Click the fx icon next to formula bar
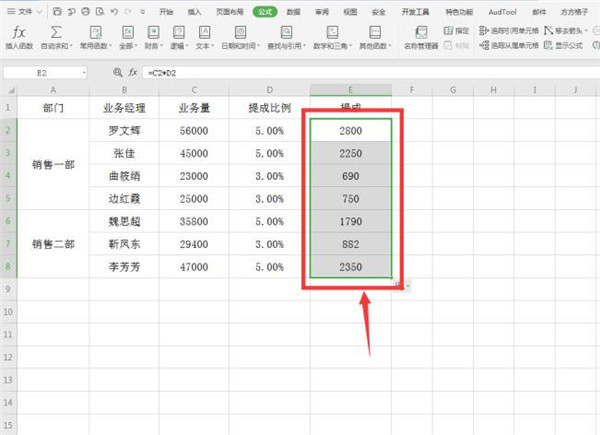Viewport: 600px width, 435px height. click(133, 72)
